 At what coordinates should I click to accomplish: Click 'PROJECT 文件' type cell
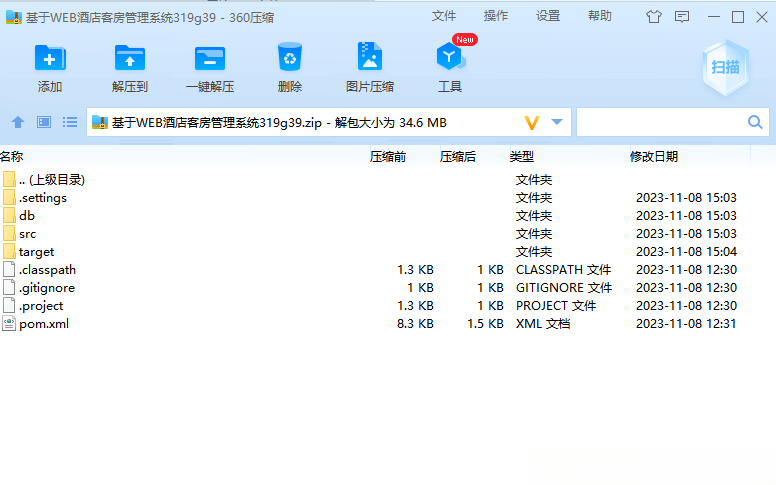[x=556, y=306]
